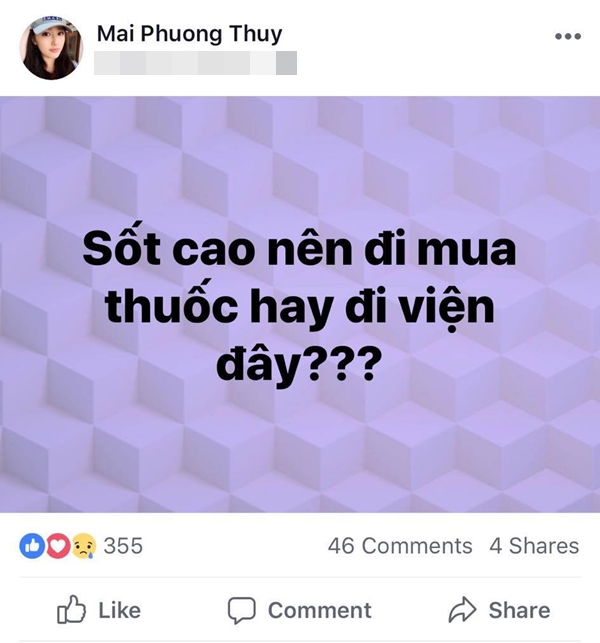Viewport: 600px width, 643px height.
Task: Open Mai Phuong Thuy's profile picture
Action: (51, 48)
